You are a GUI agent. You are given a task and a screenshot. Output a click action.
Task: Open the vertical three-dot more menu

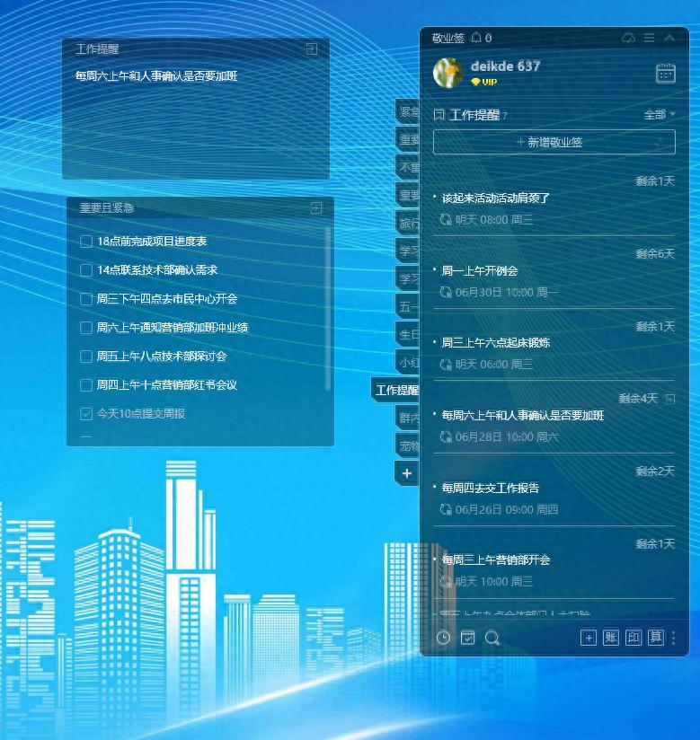pyautogui.click(x=674, y=638)
